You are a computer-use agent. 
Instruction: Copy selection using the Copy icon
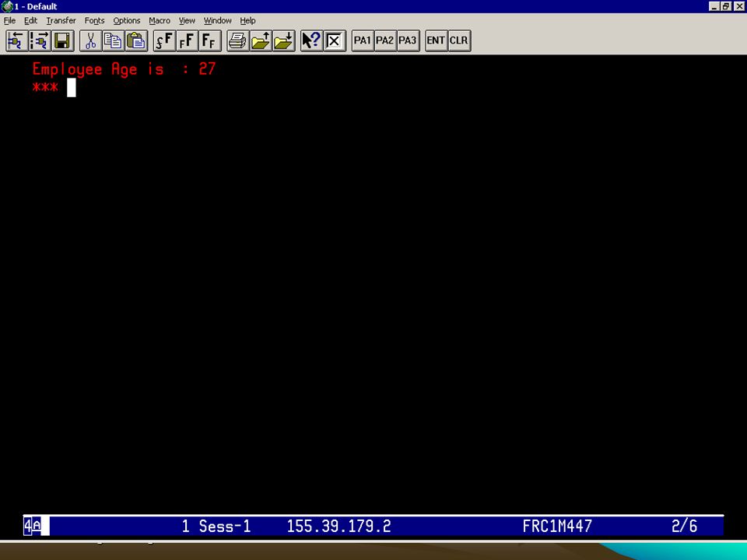(x=114, y=41)
